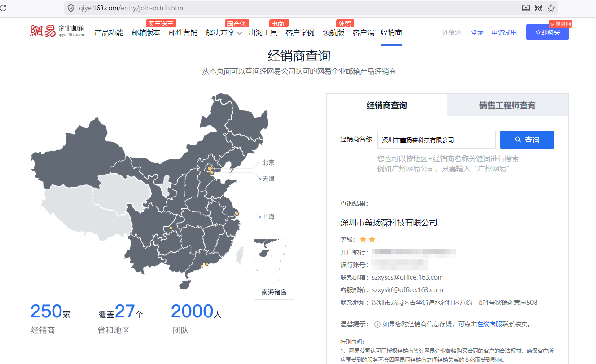
Task: Click the 南海诸岛 inset map
Action: tap(274, 269)
